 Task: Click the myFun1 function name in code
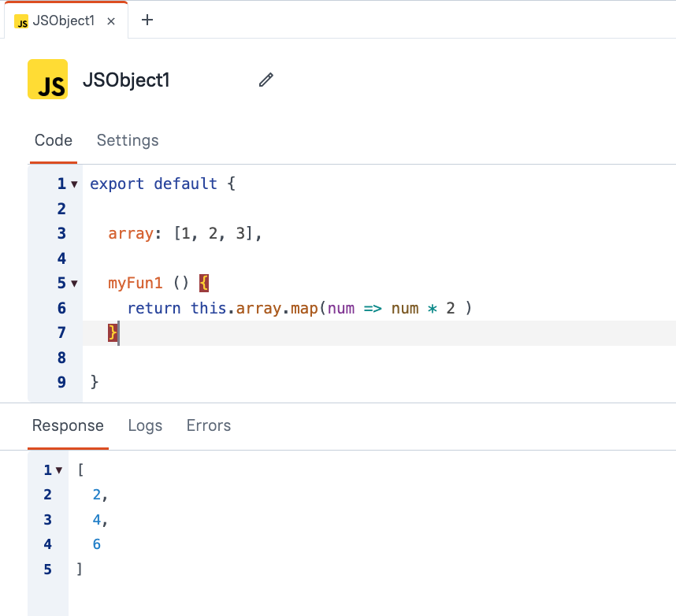pos(136,283)
